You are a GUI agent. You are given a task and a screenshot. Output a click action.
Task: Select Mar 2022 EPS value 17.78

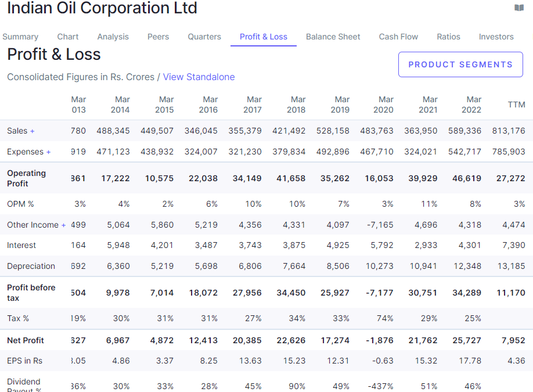(x=470, y=361)
